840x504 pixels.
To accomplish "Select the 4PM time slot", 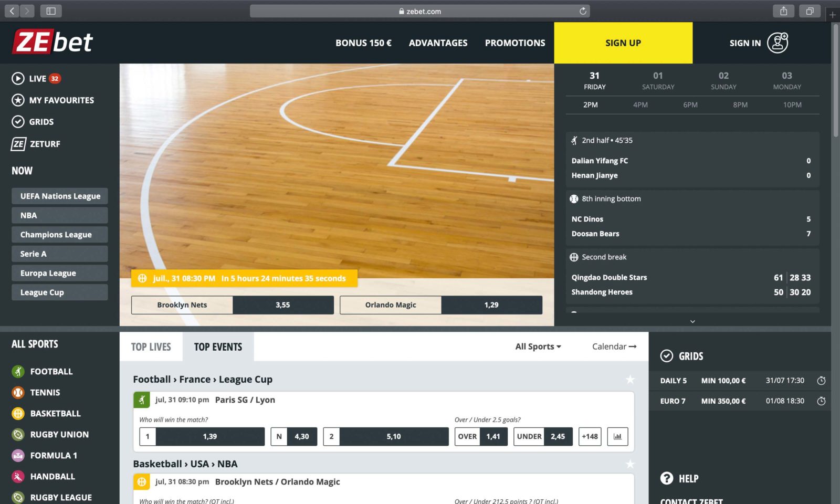I will (641, 104).
